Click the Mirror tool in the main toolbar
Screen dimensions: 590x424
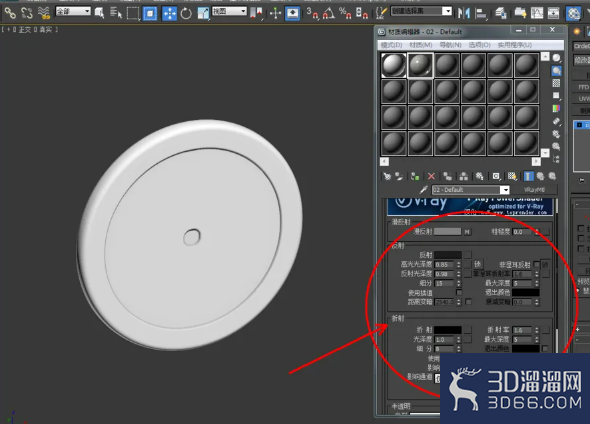(464, 13)
